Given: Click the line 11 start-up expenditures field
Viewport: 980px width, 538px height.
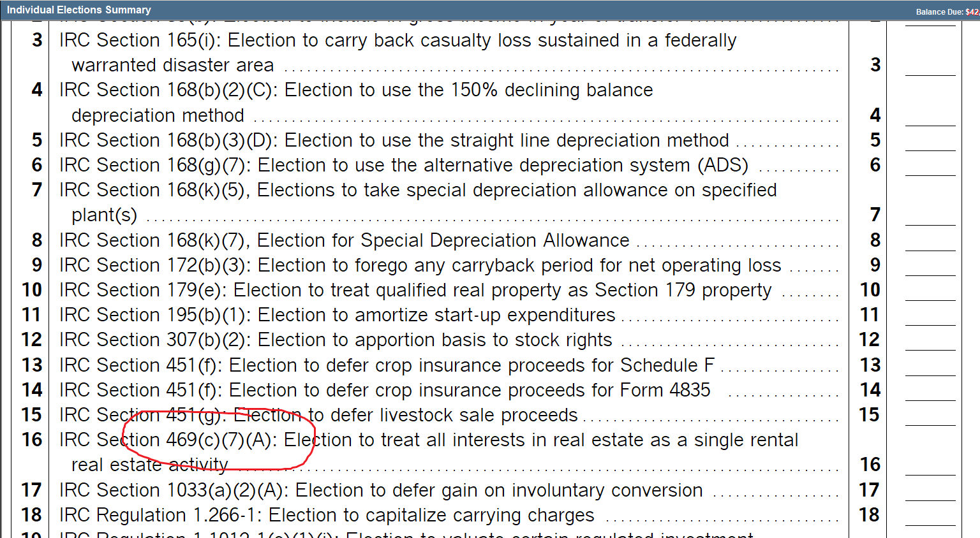Looking at the screenshot, I should click(930, 315).
